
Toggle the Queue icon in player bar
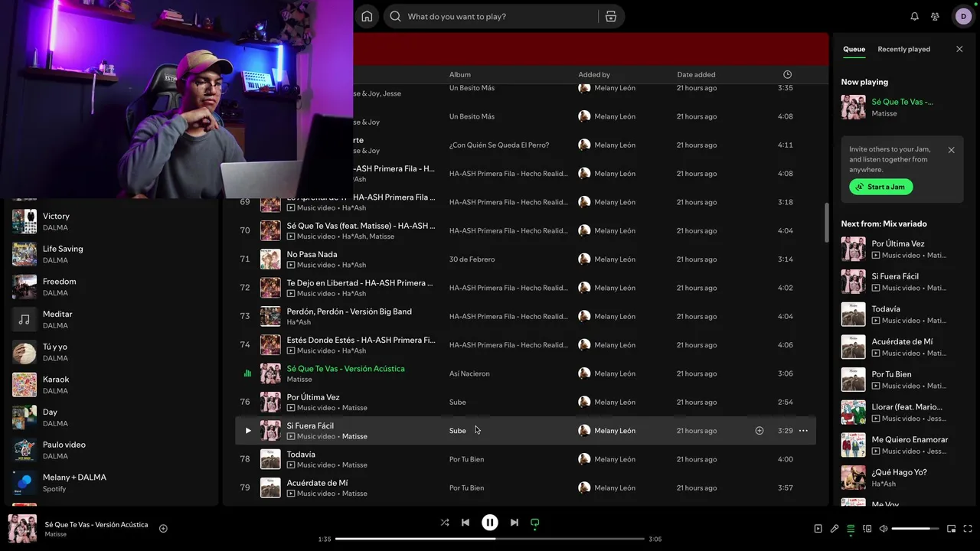(x=851, y=529)
